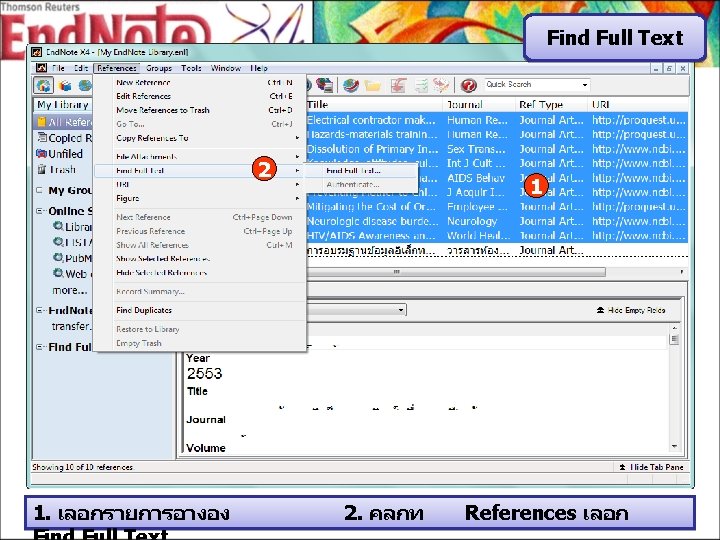Collapse the My Groups section
The image size is (720, 540).
(39, 190)
